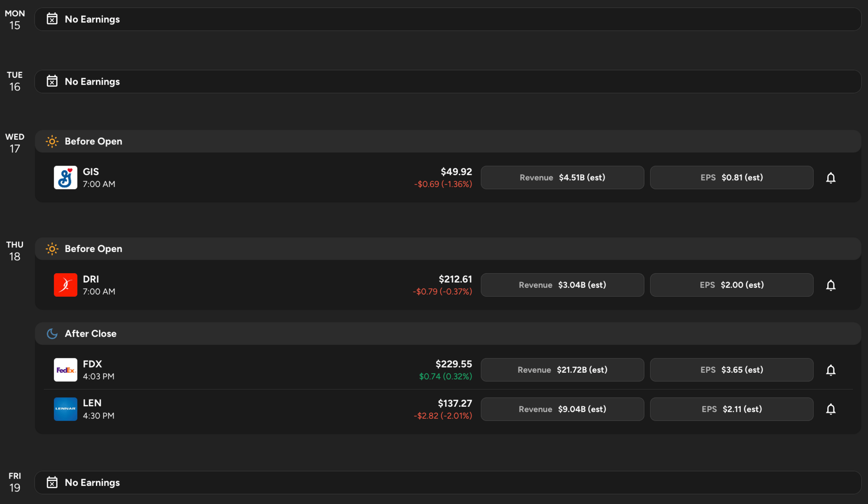Viewport: 868px width, 504px height.
Task: Open the LEN ticker symbol link
Action: [92, 403]
